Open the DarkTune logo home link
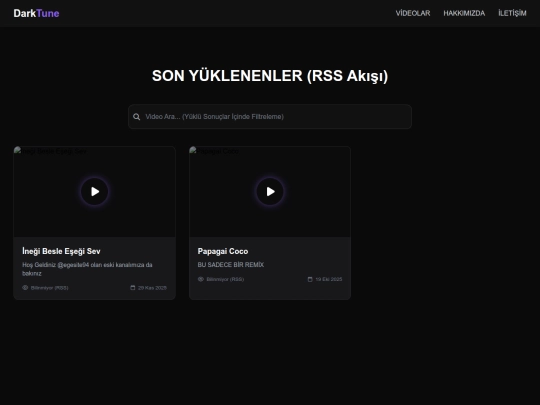This screenshot has height=405, width=540. tap(36, 13)
